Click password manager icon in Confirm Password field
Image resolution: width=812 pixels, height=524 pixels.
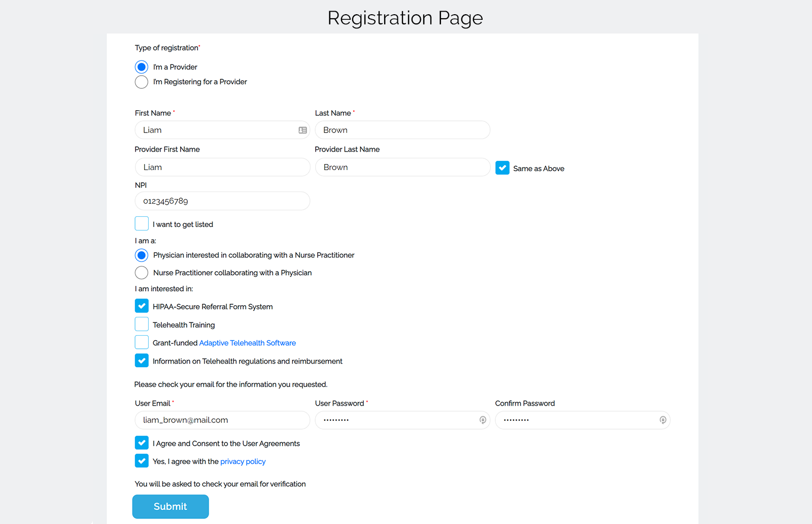(x=662, y=420)
